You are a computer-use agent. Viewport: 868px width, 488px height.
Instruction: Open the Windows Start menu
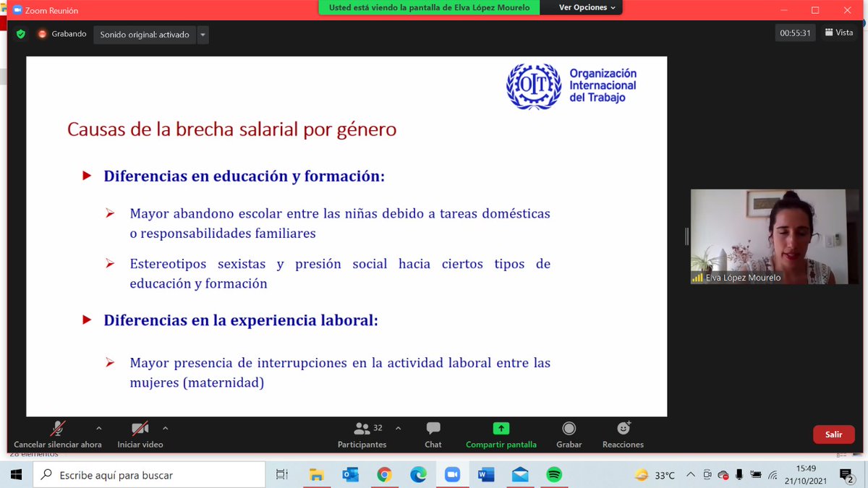point(16,475)
